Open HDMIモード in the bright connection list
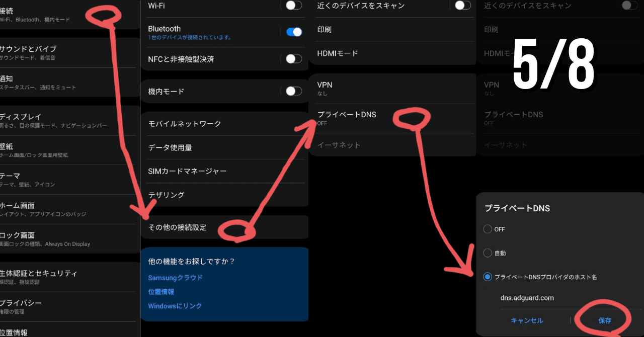This screenshot has width=644, height=337. tap(392, 53)
